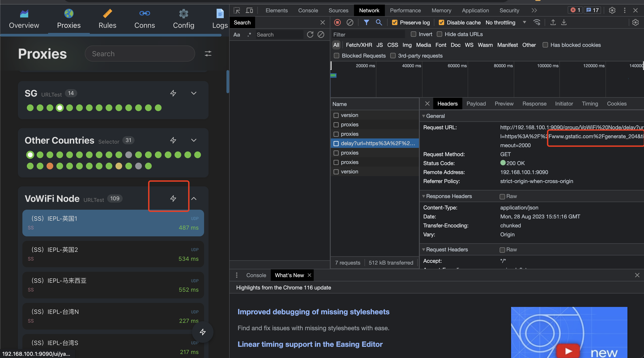Click floating lightning test-all button
The height and width of the screenshot is (358, 644).
pyautogui.click(x=203, y=332)
